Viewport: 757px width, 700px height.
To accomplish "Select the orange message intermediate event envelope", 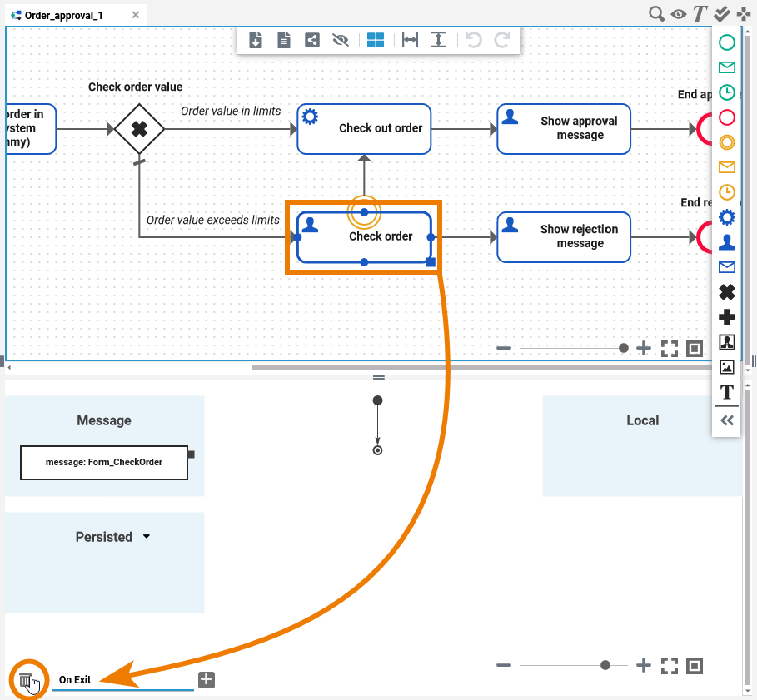I will click(x=727, y=167).
